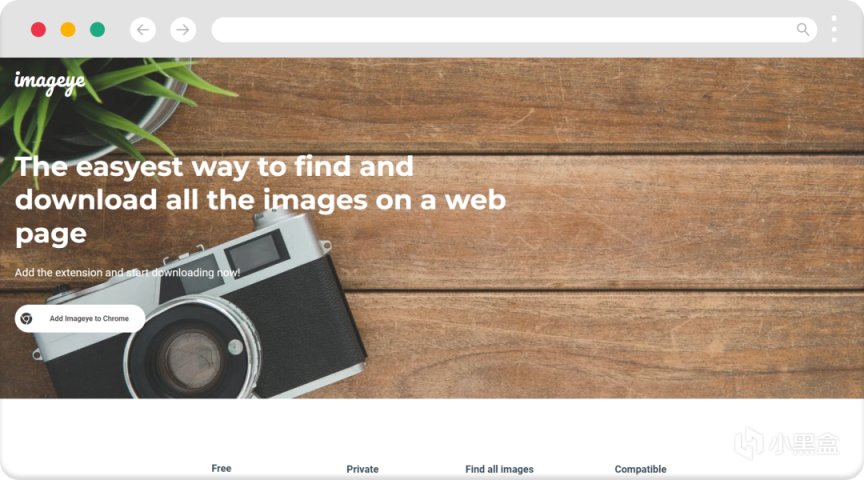Click the green maximize dot
Image resolution: width=864 pixels, height=480 pixels.
point(98,30)
